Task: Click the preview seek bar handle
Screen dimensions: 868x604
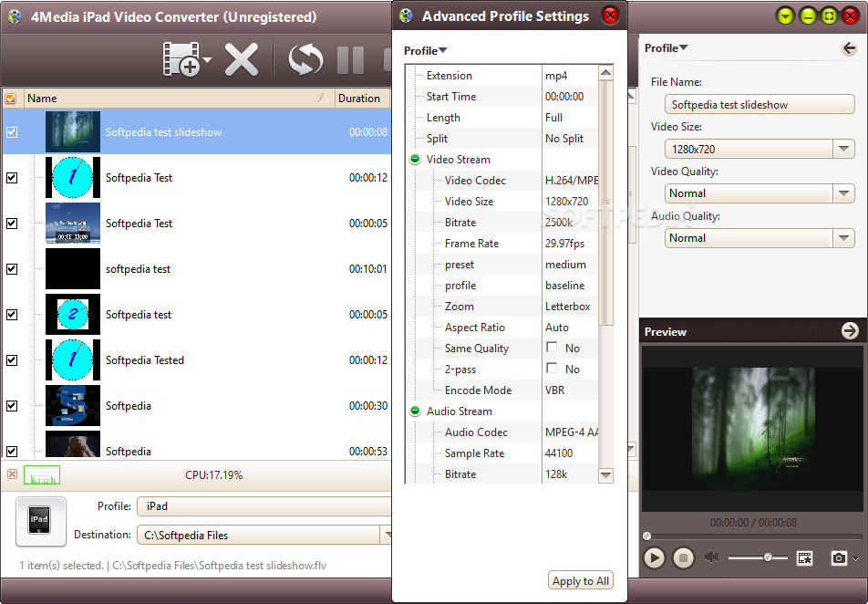Action: pyautogui.click(x=646, y=536)
